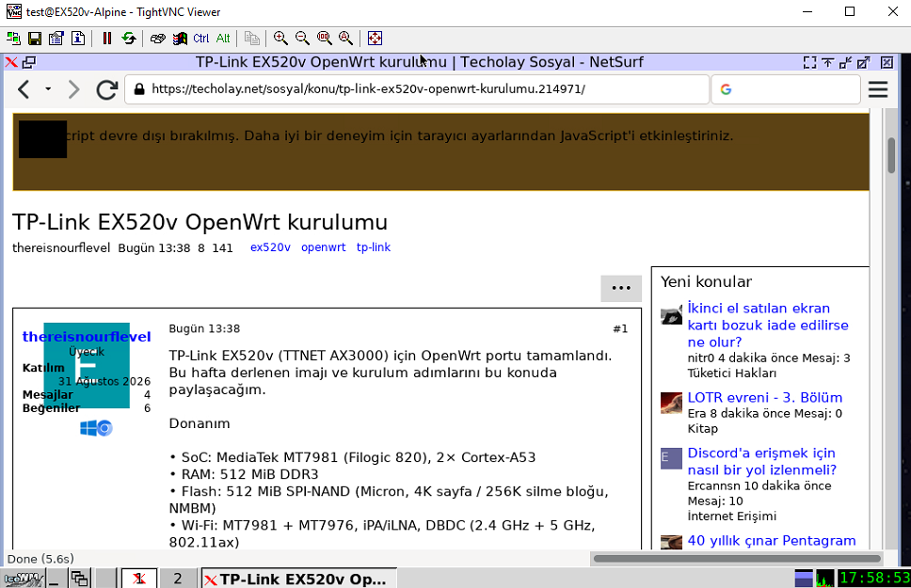Screen dimensions: 911x588
Task: Open '40 yıllık çınar Pentagram' topic
Action: [x=772, y=540]
